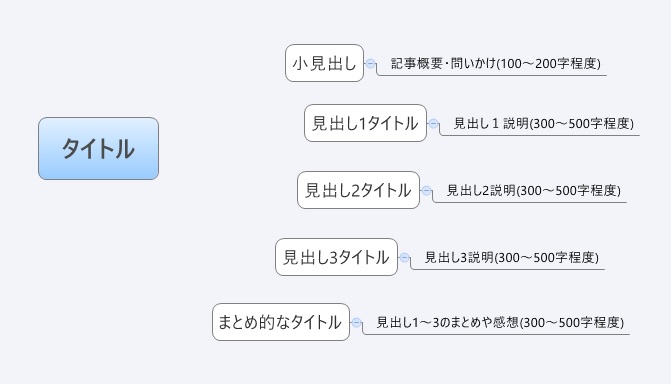671x384 pixels.
Task: Select the 小見出し node
Action: [324, 63]
